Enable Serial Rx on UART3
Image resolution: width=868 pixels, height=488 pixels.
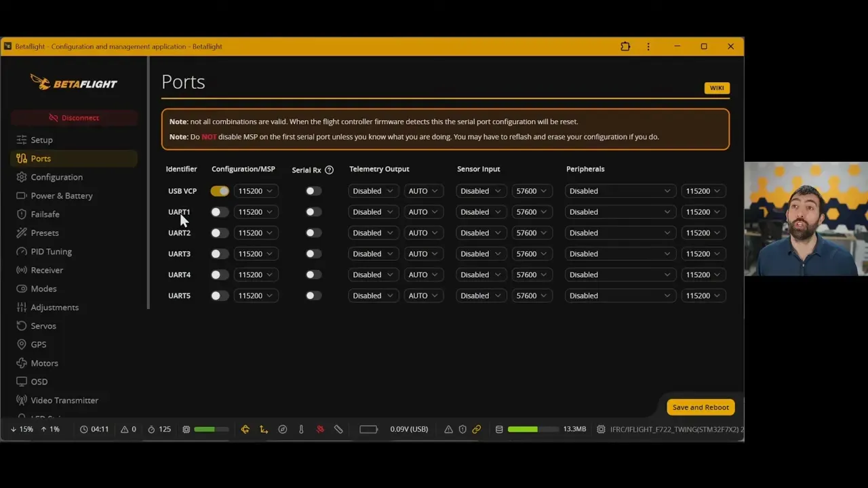tap(313, 254)
